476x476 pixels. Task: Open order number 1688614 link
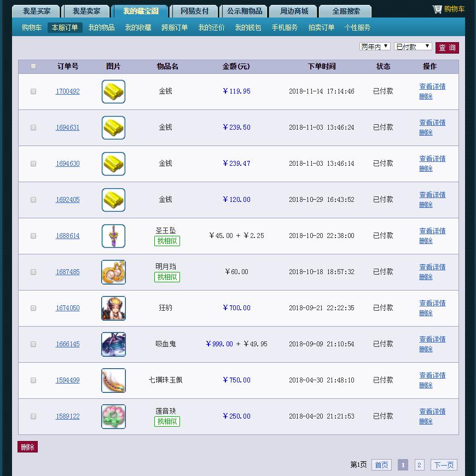(x=68, y=236)
